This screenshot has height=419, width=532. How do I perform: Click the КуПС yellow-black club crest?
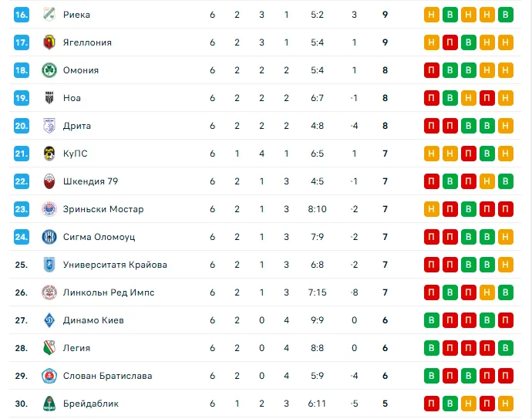49,154
